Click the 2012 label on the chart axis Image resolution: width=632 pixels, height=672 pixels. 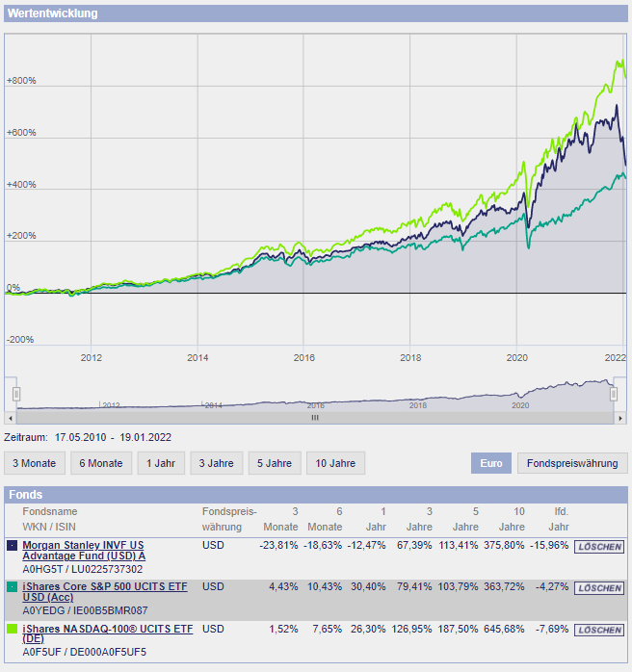click(92, 357)
